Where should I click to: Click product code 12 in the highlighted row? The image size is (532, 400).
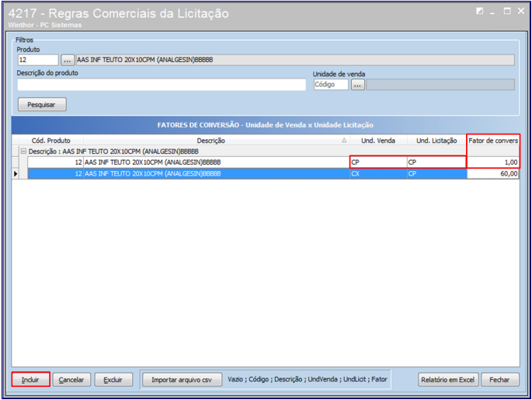coord(56,174)
